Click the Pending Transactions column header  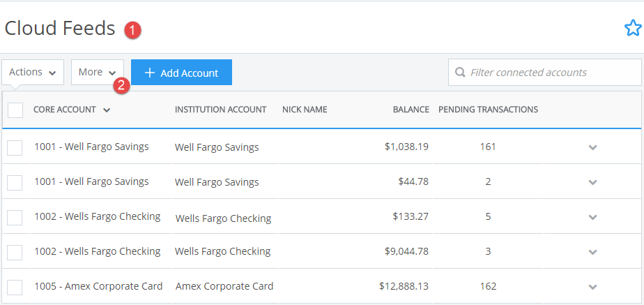pyautogui.click(x=489, y=110)
